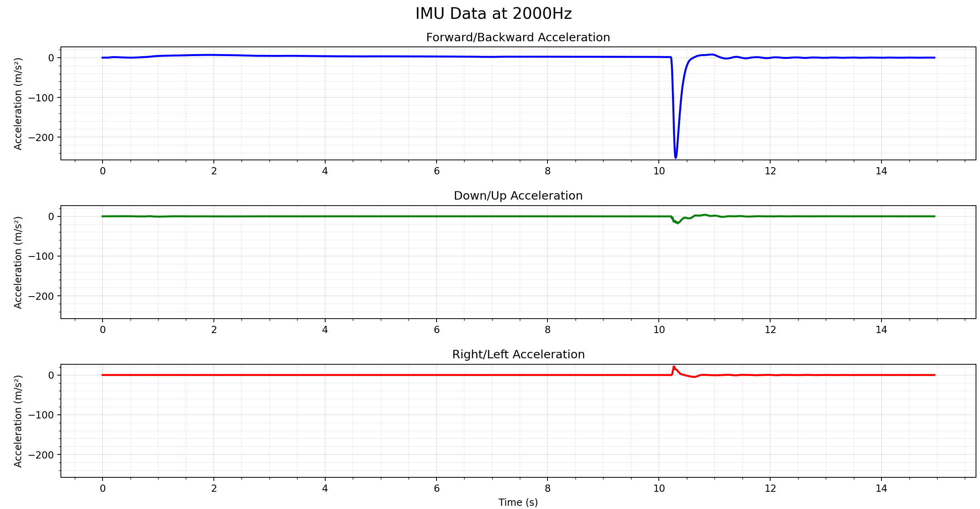Click the x-axis tick label 10 under the top plot
This screenshot has width=980, height=509.
pos(659,171)
